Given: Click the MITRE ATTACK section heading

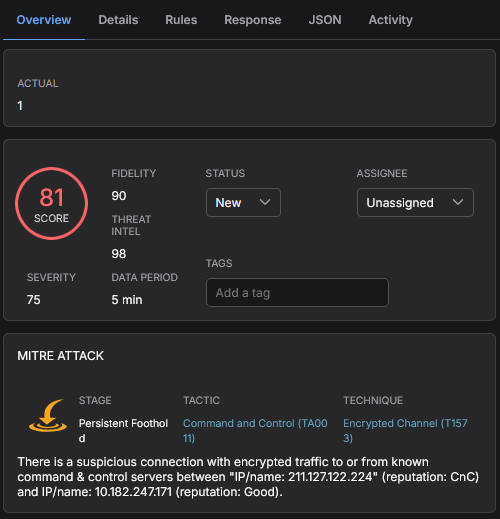Looking at the screenshot, I should tap(61, 356).
